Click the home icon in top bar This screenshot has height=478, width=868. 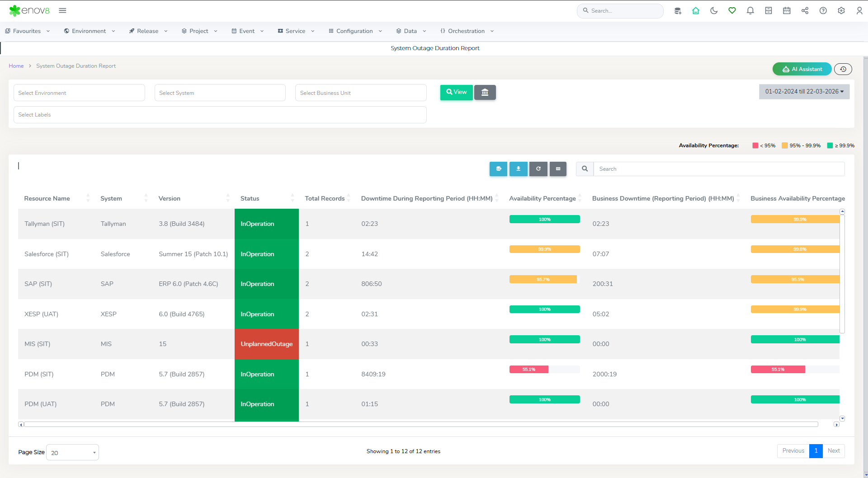696,11
